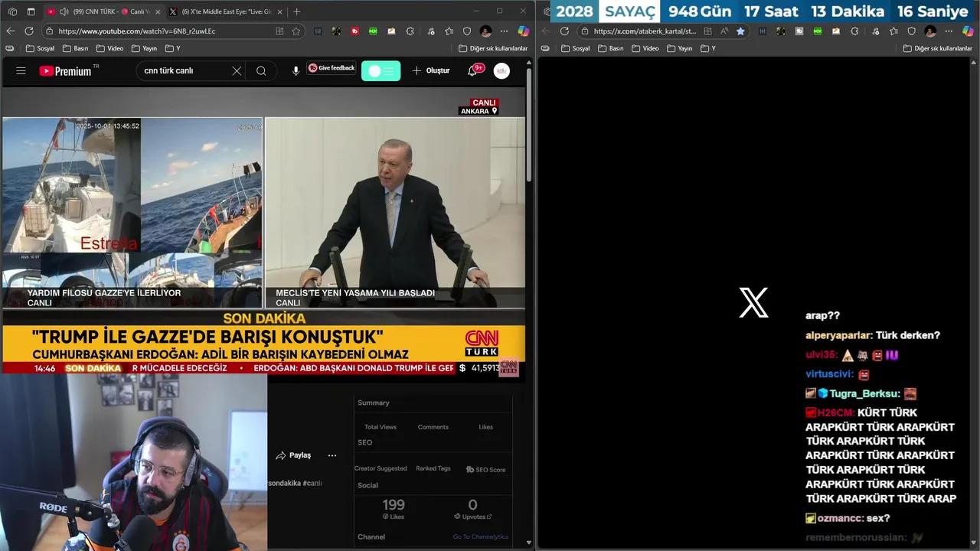Click TubeBuddy SEO Score label
Viewport: 980px width, 551px height.
click(485, 469)
